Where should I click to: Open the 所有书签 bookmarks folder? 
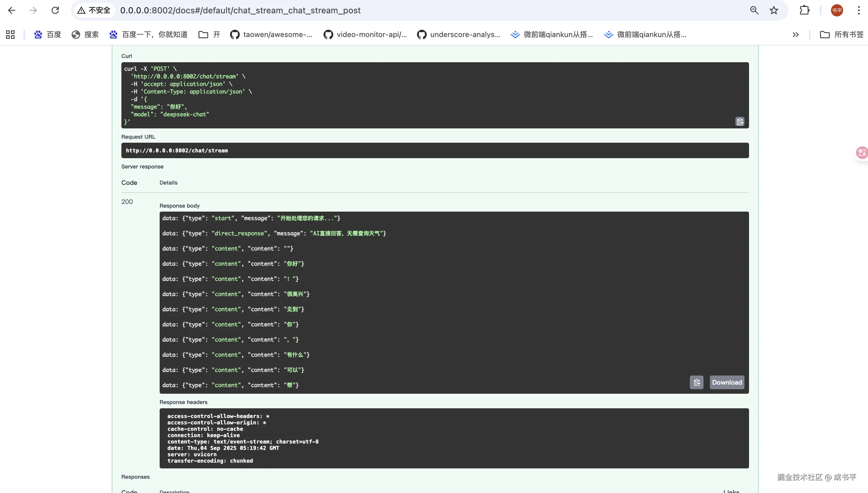(x=842, y=35)
